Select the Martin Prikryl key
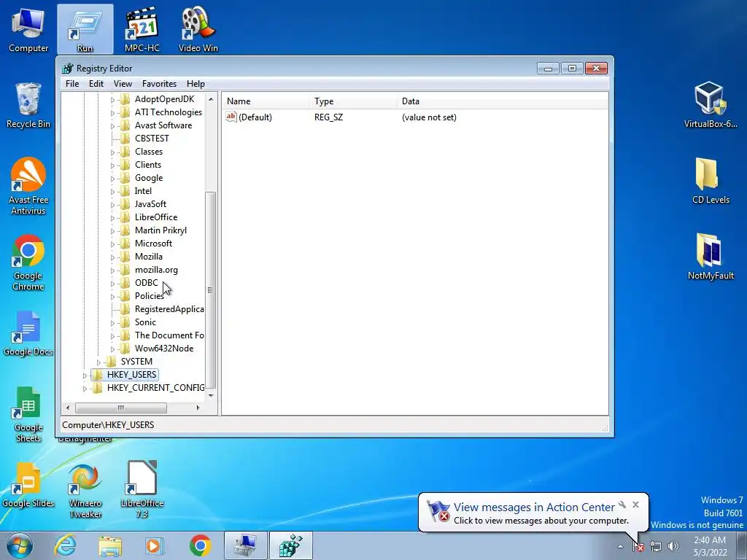The width and height of the screenshot is (747, 560). (x=160, y=230)
